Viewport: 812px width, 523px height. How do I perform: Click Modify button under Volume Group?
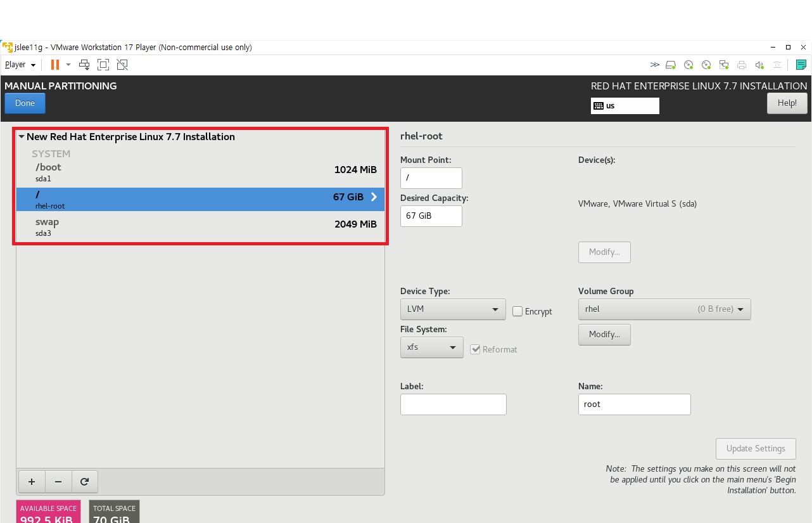[604, 335]
